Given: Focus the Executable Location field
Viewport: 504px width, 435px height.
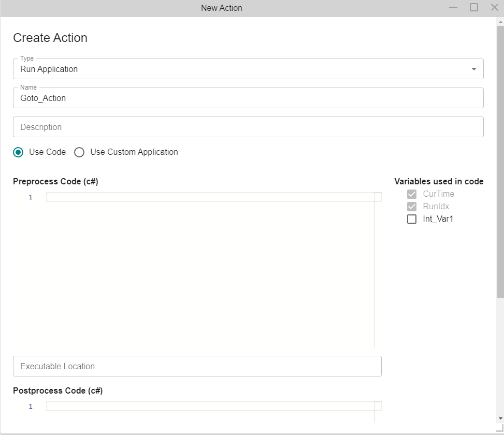Looking at the screenshot, I should coord(197,366).
